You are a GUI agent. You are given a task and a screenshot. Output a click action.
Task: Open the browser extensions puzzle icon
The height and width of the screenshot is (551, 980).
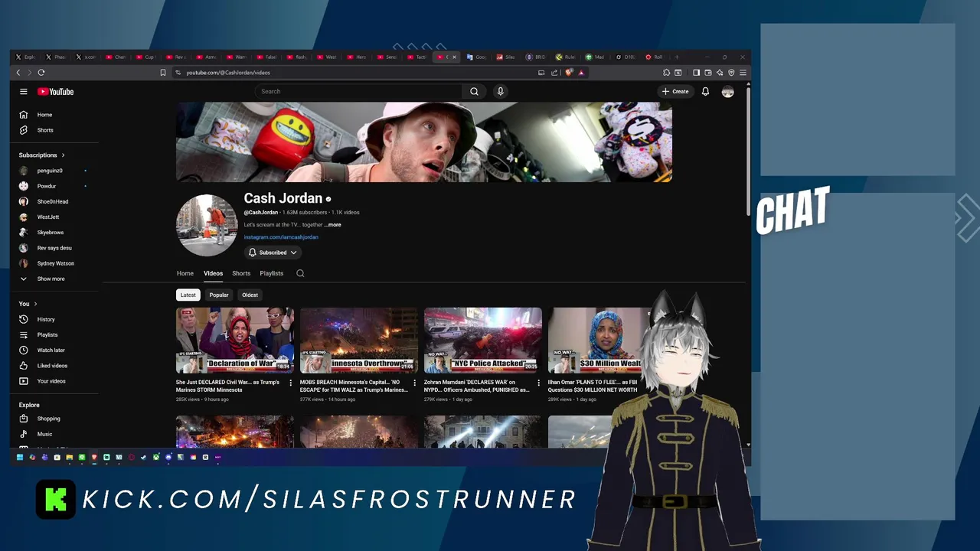666,73
